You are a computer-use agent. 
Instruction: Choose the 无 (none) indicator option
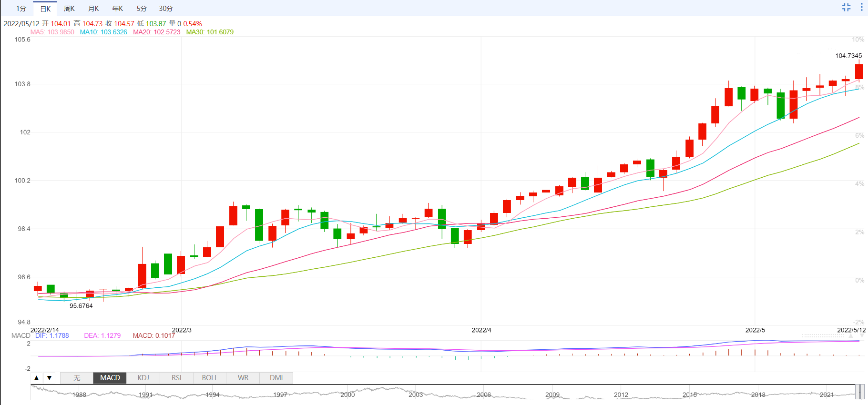click(x=77, y=378)
